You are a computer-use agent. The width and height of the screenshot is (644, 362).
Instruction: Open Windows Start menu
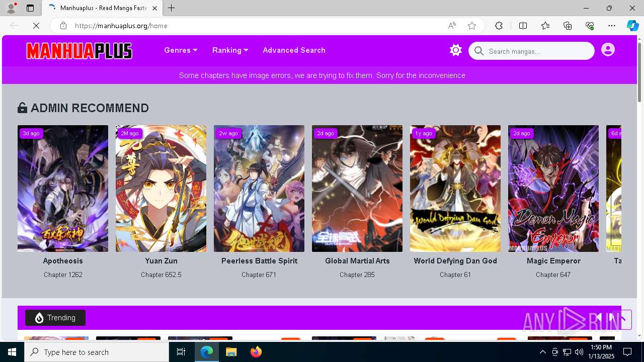pyautogui.click(x=12, y=352)
